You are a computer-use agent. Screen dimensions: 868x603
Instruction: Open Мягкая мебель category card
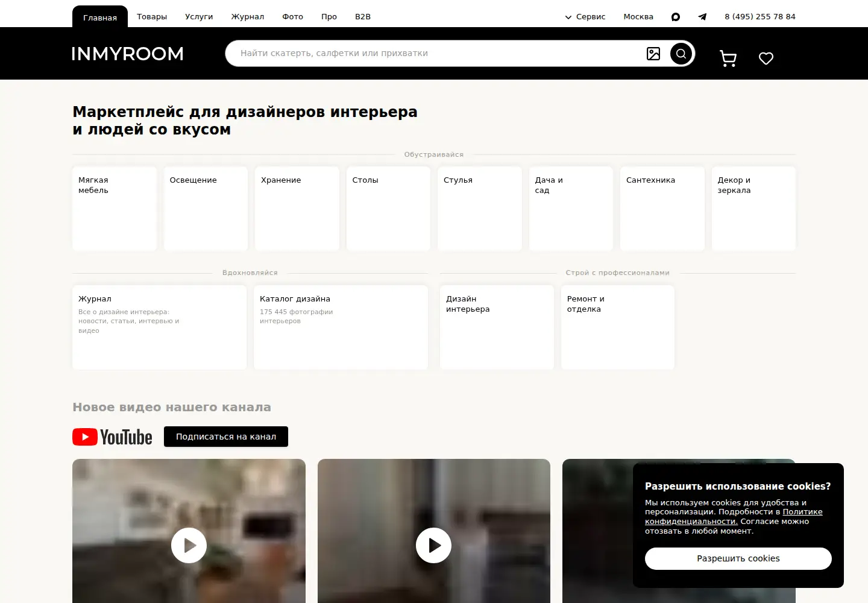(115, 209)
